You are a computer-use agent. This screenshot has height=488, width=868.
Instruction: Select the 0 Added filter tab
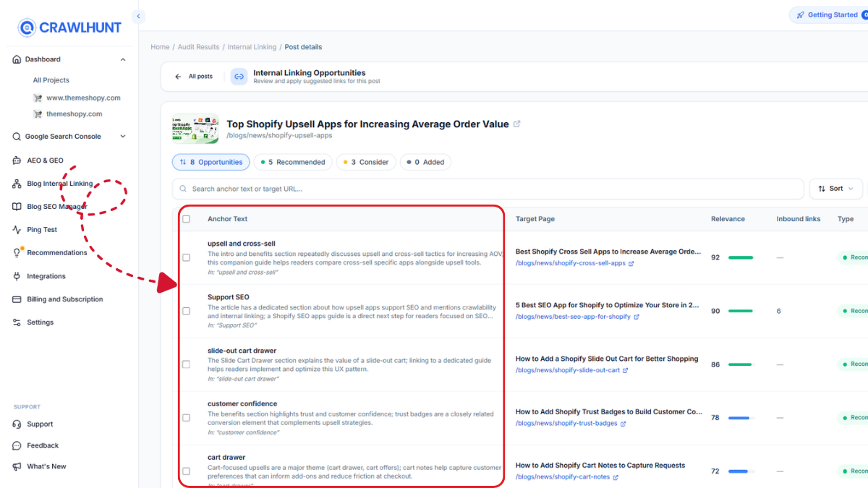[425, 162]
